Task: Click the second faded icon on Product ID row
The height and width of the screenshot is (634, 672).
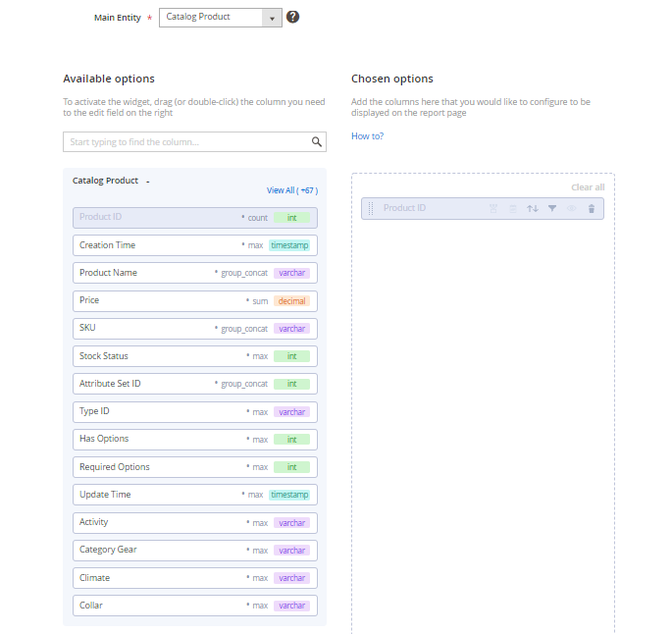Action: [513, 208]
